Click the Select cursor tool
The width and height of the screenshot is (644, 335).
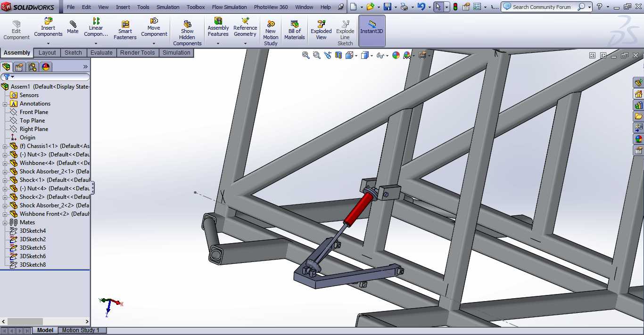pyautogui.click(x=438, y=7)
